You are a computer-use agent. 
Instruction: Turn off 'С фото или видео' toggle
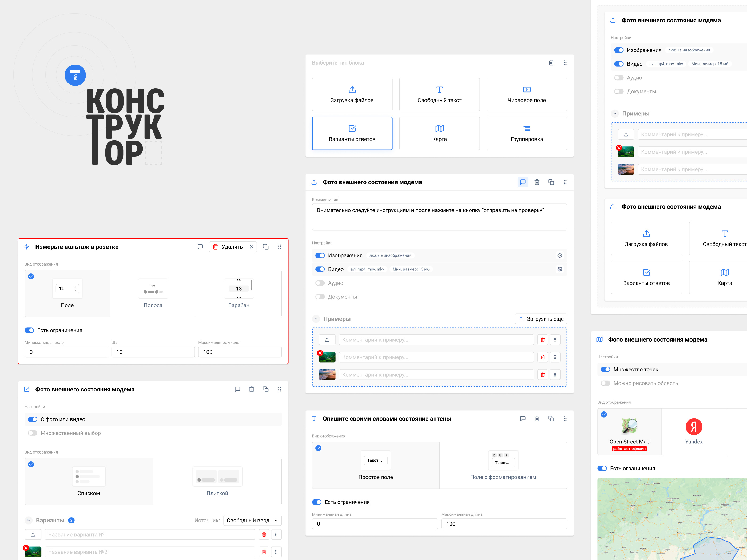click(x=33, y=419)
